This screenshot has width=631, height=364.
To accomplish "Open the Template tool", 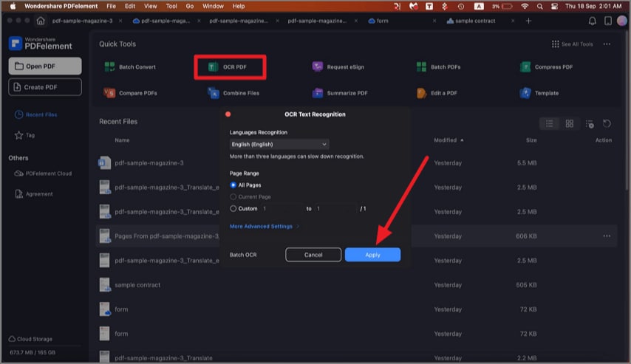I will [539, 93].
